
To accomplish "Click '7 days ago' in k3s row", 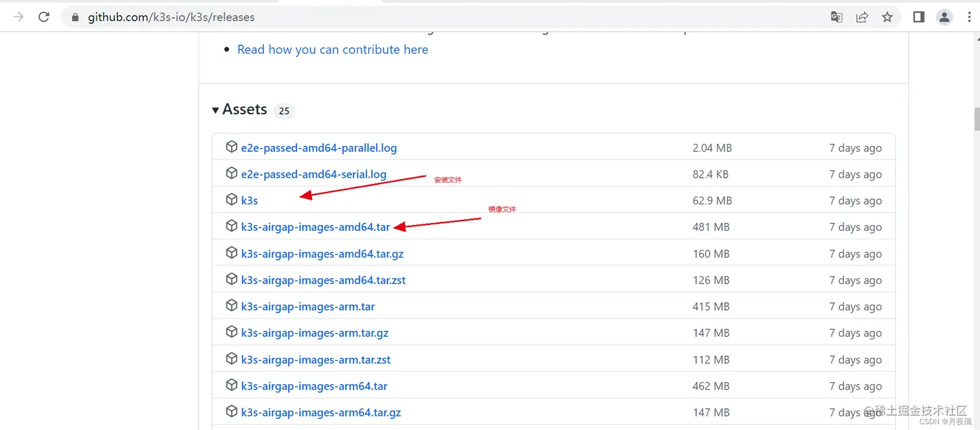I will coord(856,201).
